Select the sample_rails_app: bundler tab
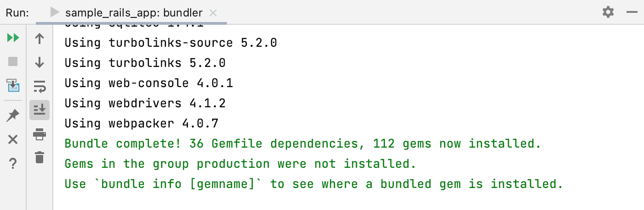Image resolution: width=644 pixels, height=210 pixels. tap(131, 13)
